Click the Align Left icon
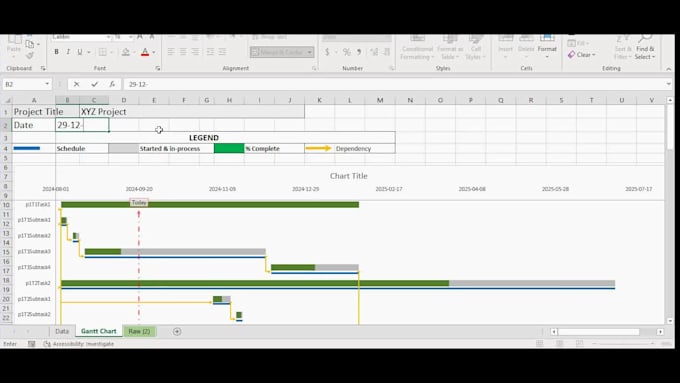The image size is (680, 383). tap(171, 52)
